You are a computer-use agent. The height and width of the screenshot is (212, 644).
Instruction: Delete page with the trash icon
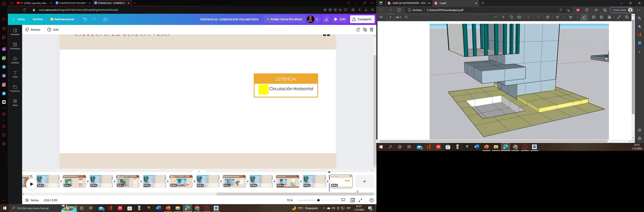[372, 29]
